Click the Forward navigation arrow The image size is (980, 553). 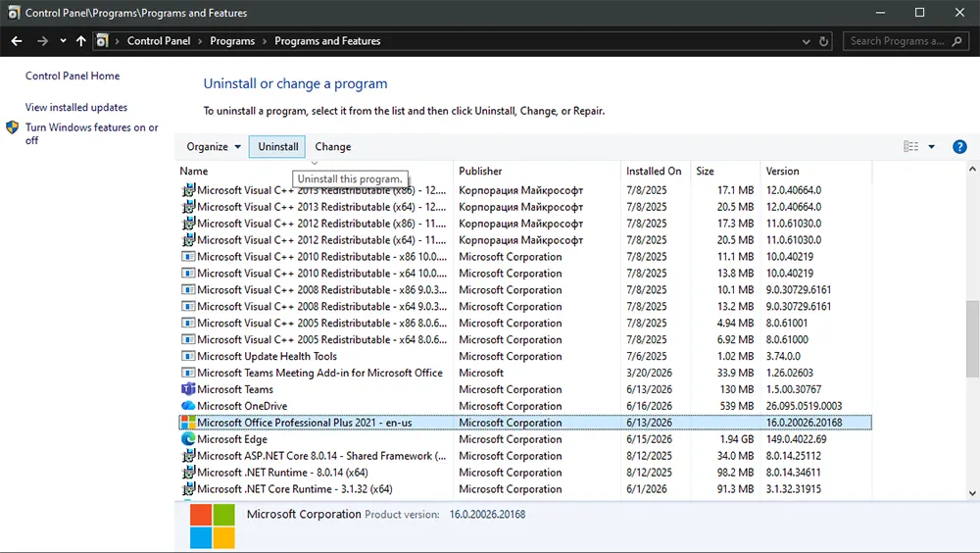(x=42, y=41)
